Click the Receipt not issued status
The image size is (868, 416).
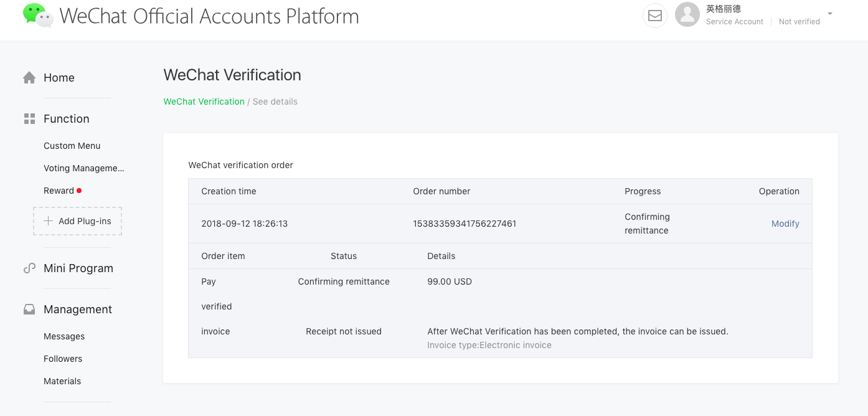pos(344,331)
